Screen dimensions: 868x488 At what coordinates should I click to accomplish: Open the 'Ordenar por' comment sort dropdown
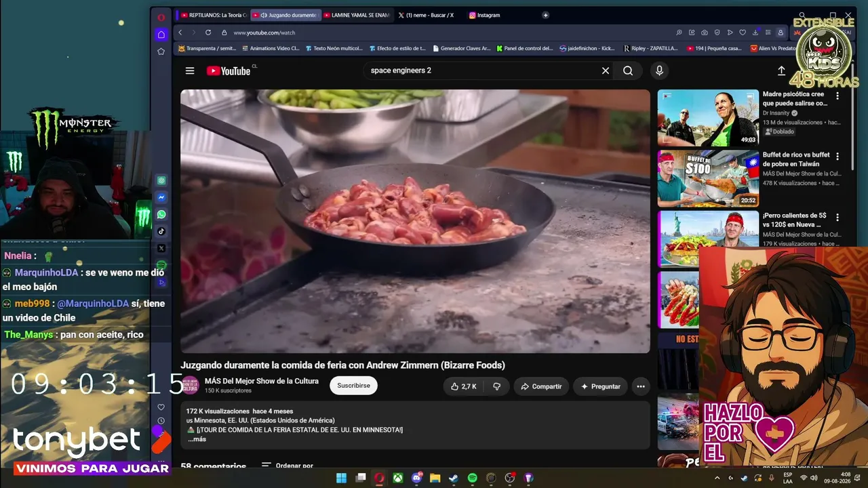(288, 466)
